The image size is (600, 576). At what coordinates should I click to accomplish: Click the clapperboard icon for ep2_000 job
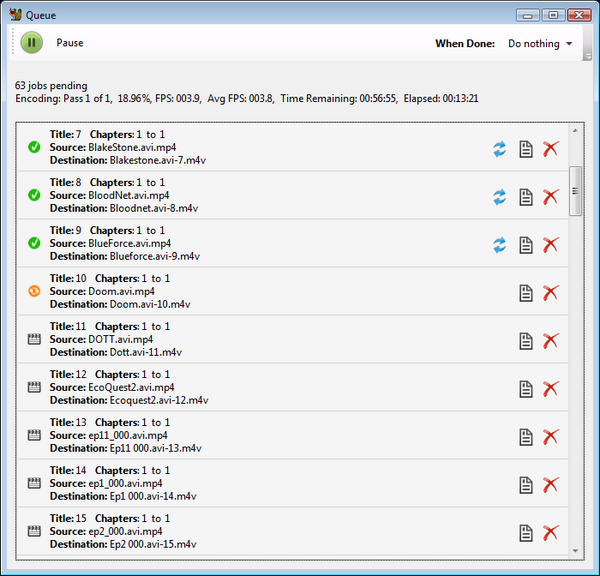coord(34,531)
